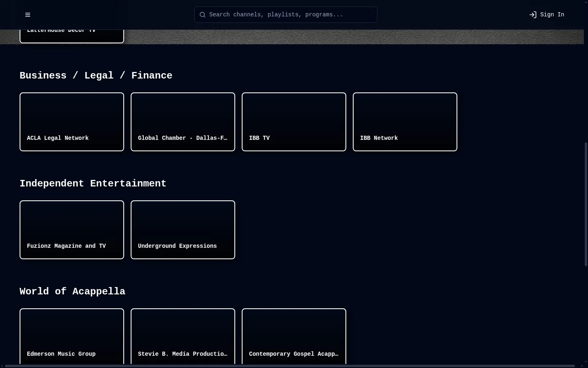Click the search magnifier icon

tap(203, 15)
